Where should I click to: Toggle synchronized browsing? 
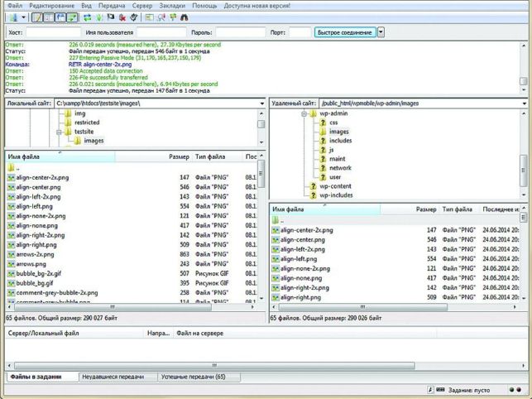pyautogui.click(x=173, y=17)
